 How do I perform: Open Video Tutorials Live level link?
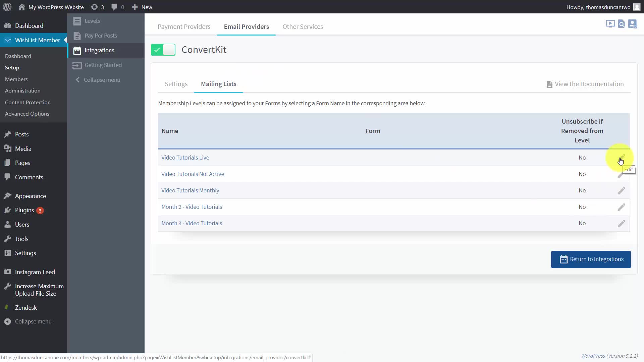pos(185,158)
